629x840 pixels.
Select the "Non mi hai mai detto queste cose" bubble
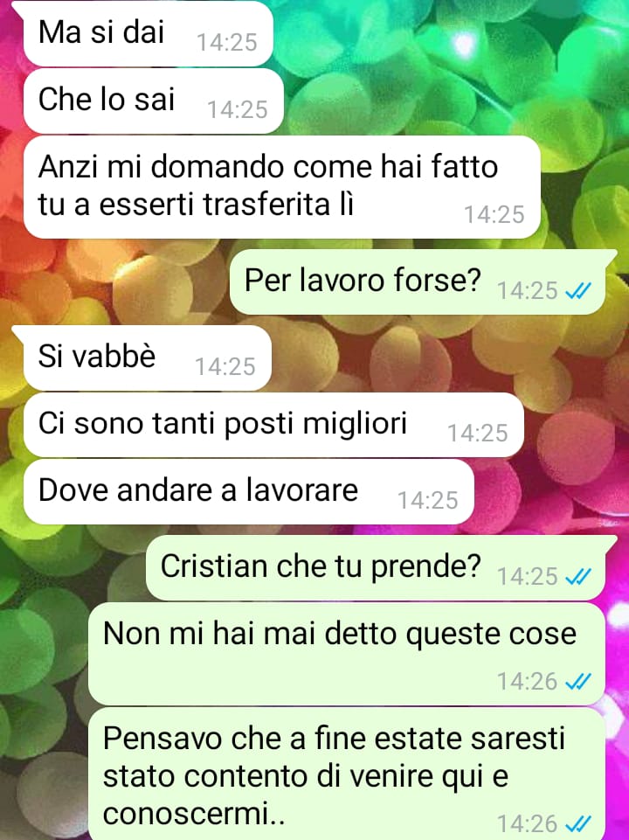click(347, 654)
